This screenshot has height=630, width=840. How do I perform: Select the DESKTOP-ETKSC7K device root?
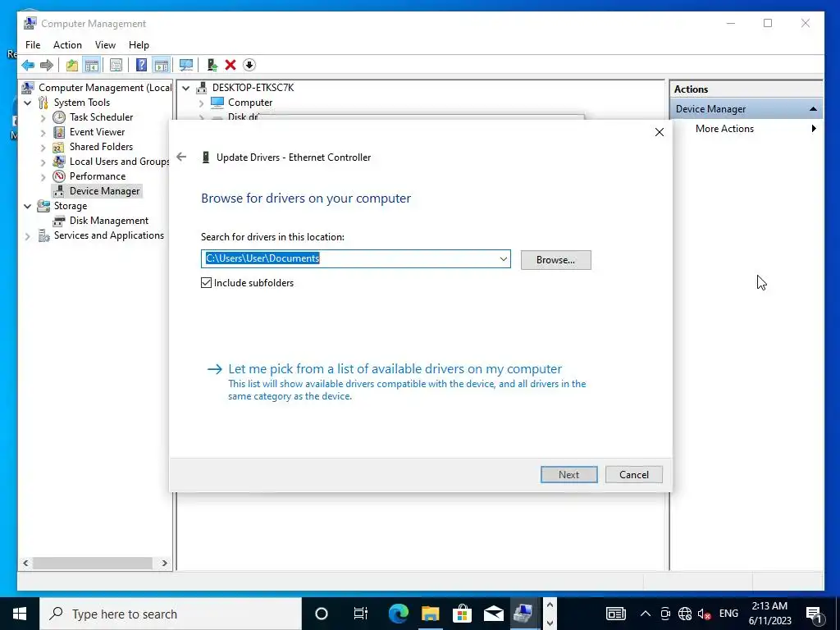point(253,87)
